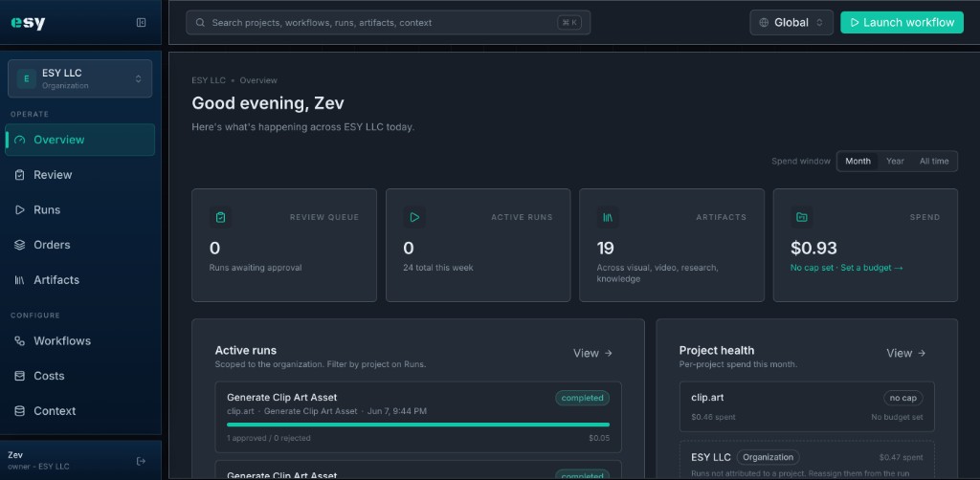Open the Active Runs stat card

(x=479, y=246)
